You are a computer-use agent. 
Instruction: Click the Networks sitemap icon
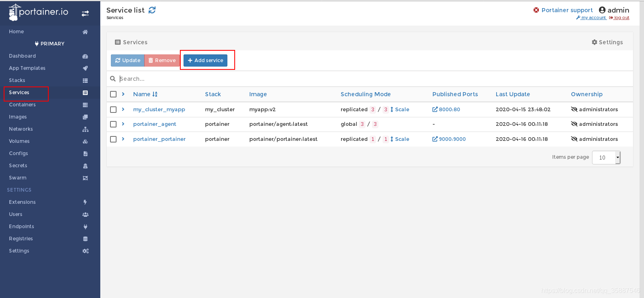coord(85,129)
